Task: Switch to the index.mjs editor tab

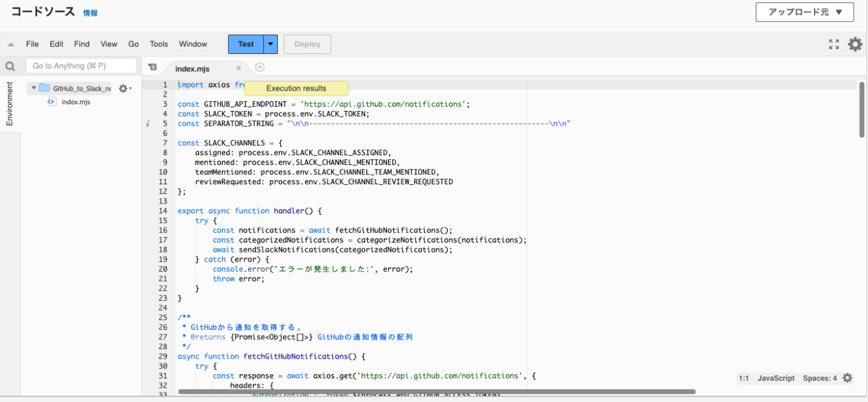Action: click(192, 69)
